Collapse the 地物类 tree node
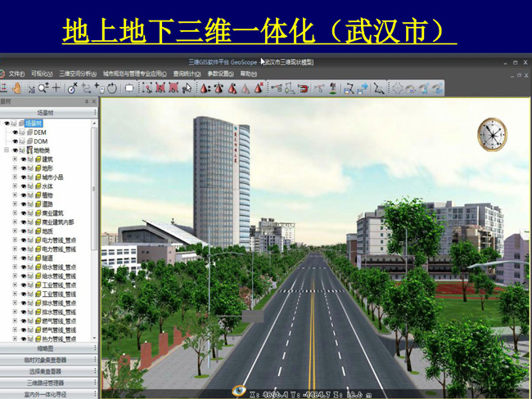Viewport: 532px width, 399px height. [6, 150]
